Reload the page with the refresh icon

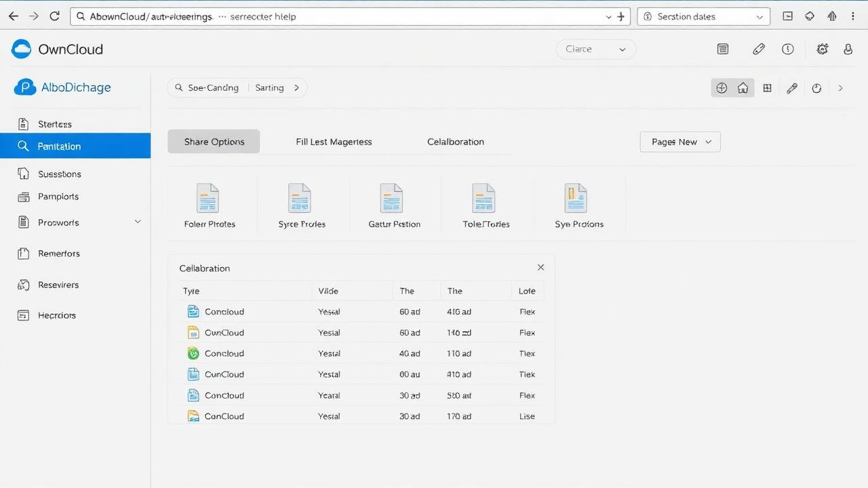click(55, 16)
